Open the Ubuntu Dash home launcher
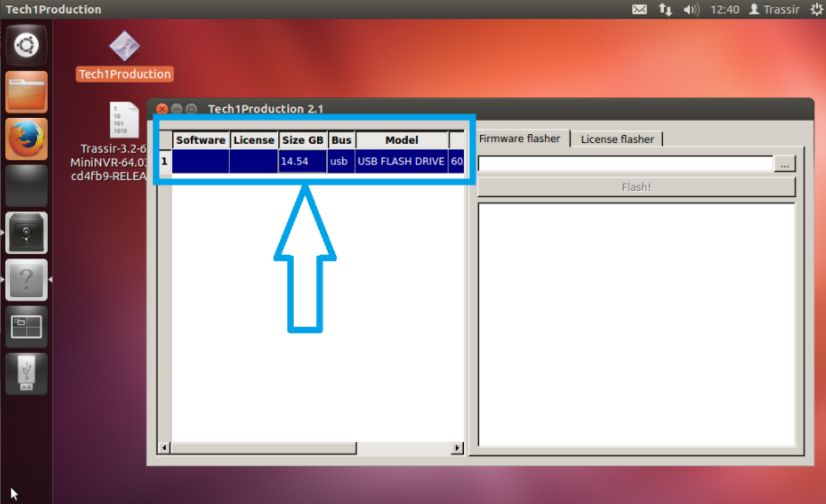Viewport: 826px width, 504px height. [26, 45]
